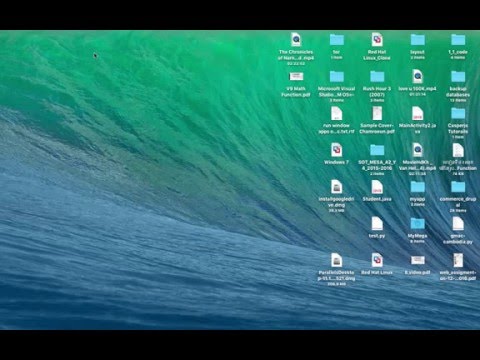
Task: Select the test.py file
Action: click(377, 224)
